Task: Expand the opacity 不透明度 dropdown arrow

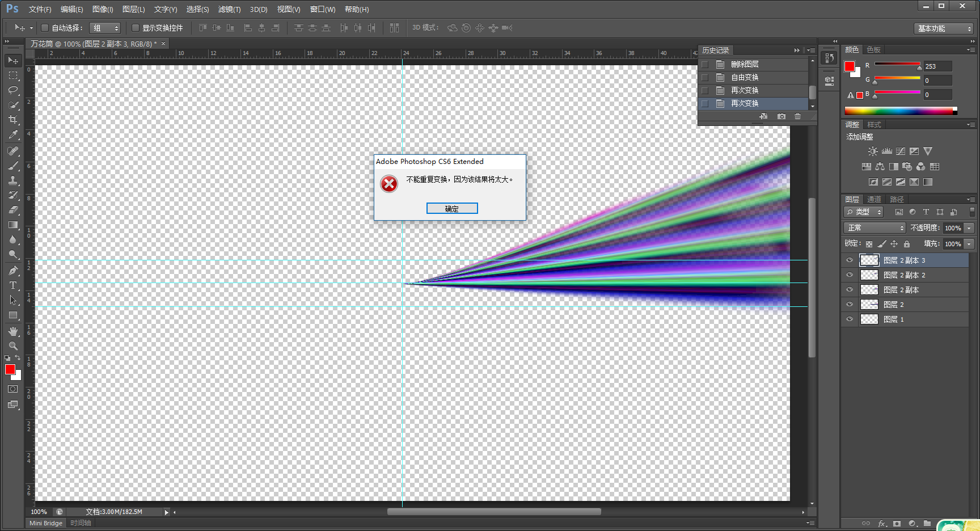Action: click(969, 228)
